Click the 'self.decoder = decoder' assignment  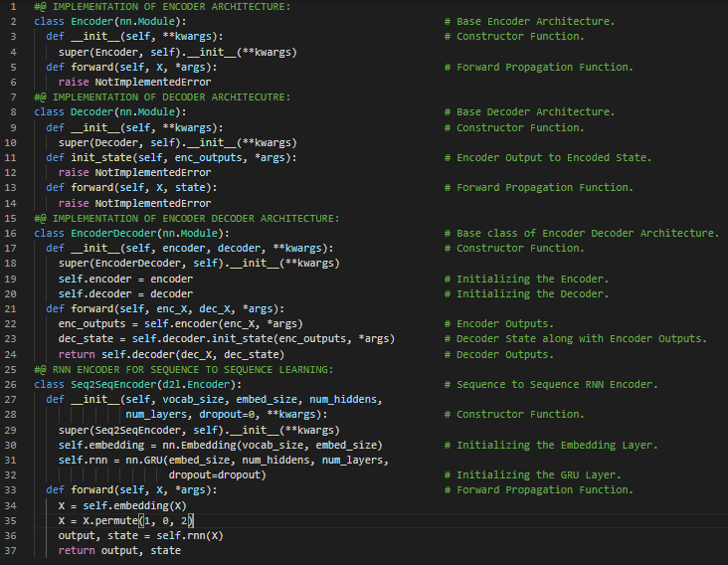pyautogui.click(x=125, y=293)
